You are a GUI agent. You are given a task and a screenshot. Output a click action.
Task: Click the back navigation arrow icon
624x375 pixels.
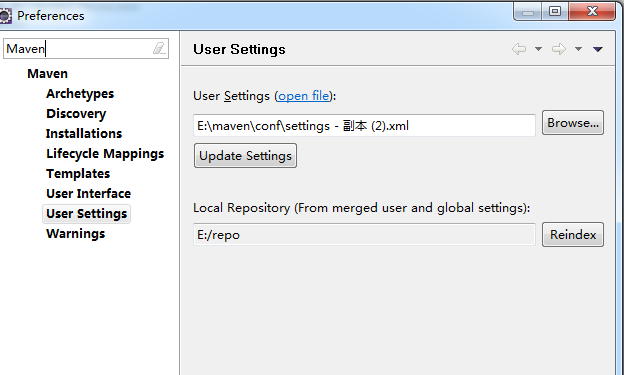tap(519, 49)
